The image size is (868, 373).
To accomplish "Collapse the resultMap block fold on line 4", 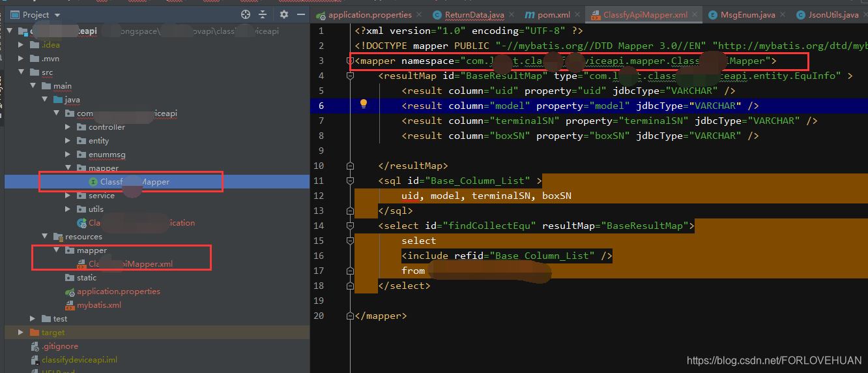I will pos(351,76).
